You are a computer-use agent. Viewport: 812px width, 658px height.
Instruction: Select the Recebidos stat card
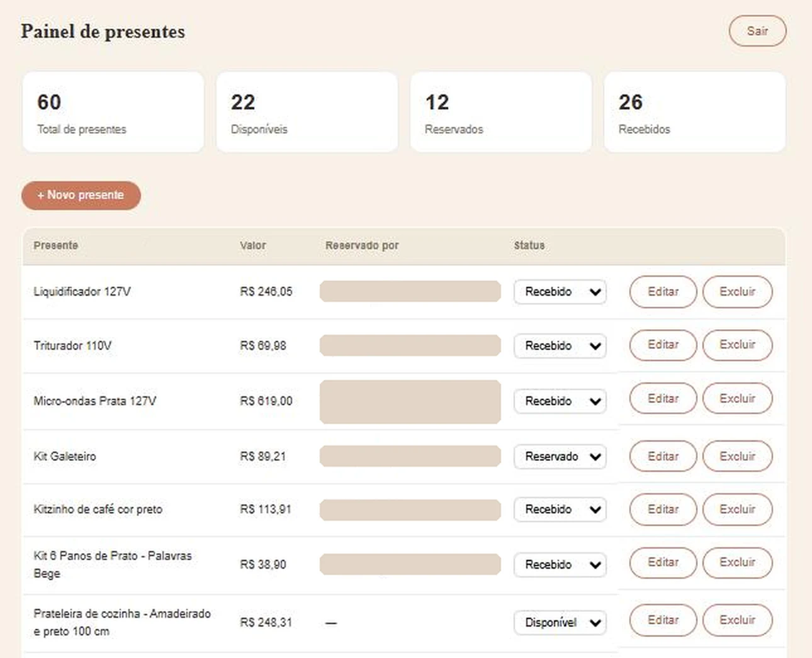[x=695, y=112]
